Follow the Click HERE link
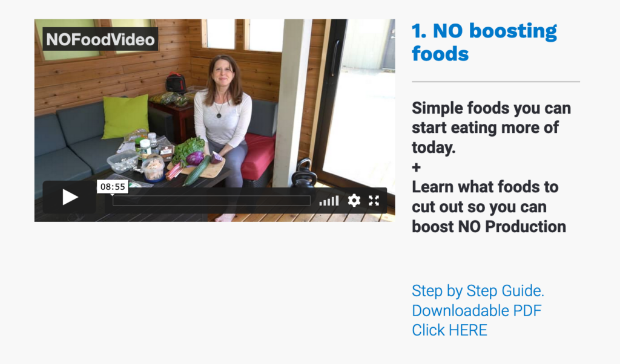 click(450, 331)
